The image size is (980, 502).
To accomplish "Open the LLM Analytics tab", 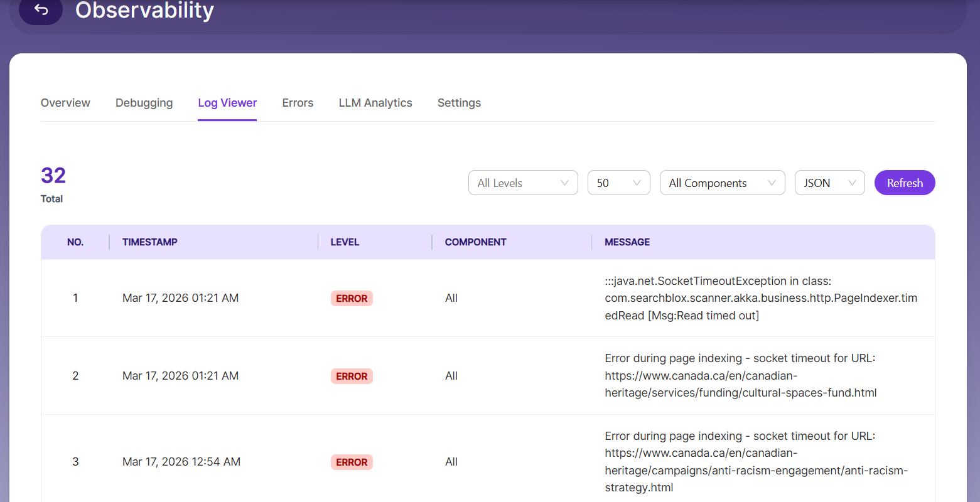I will click(375, 103).
